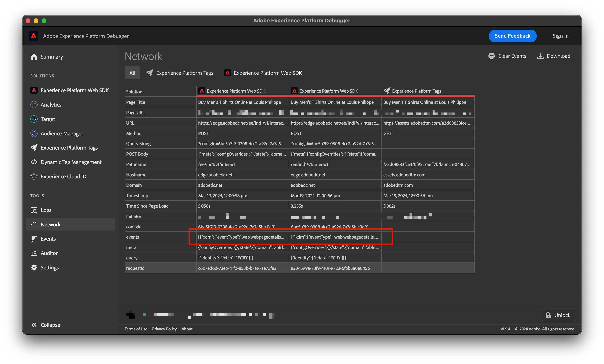Screen dimensions: 604x364
Task: Switch to the All filter tab
Action: (x=132, y=73)
